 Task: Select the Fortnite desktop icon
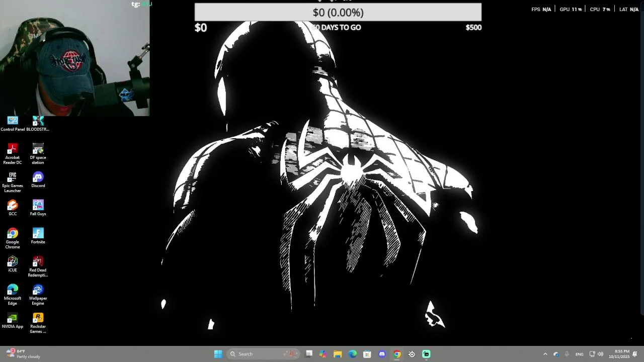tap(38, 236)
